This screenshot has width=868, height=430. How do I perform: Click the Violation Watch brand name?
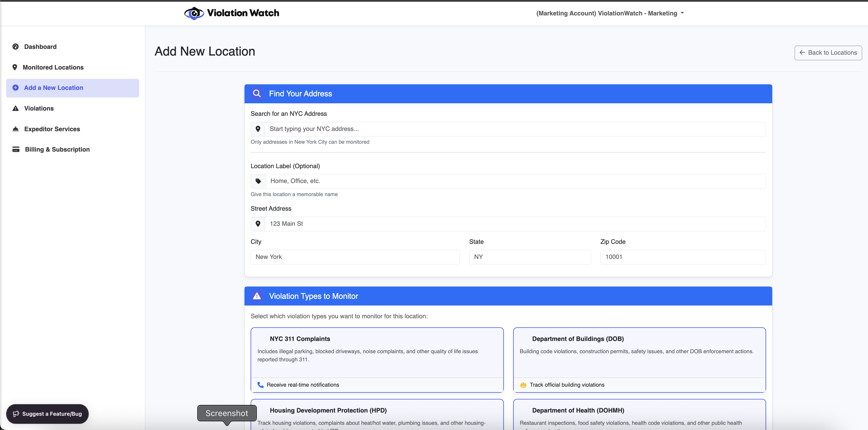click(243, 13)
